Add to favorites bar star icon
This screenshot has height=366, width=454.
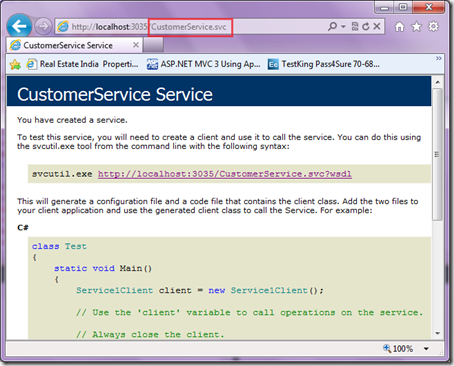[x=15, y=64]
